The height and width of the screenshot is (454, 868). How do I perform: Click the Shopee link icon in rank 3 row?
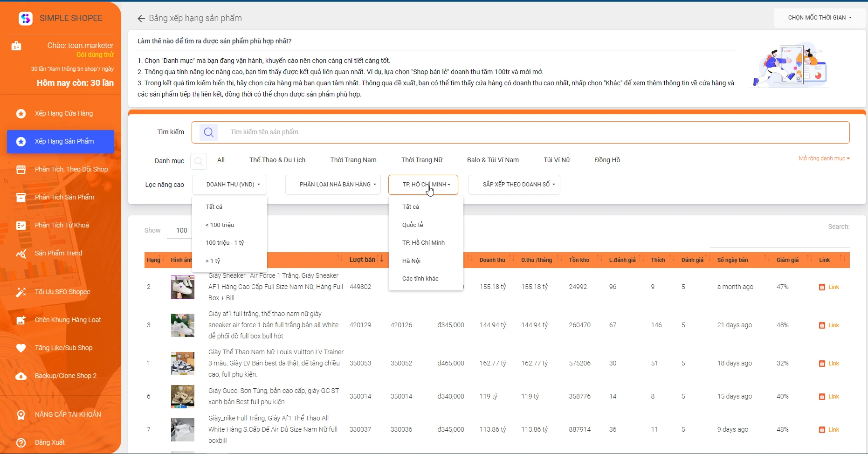pos(822,325)
